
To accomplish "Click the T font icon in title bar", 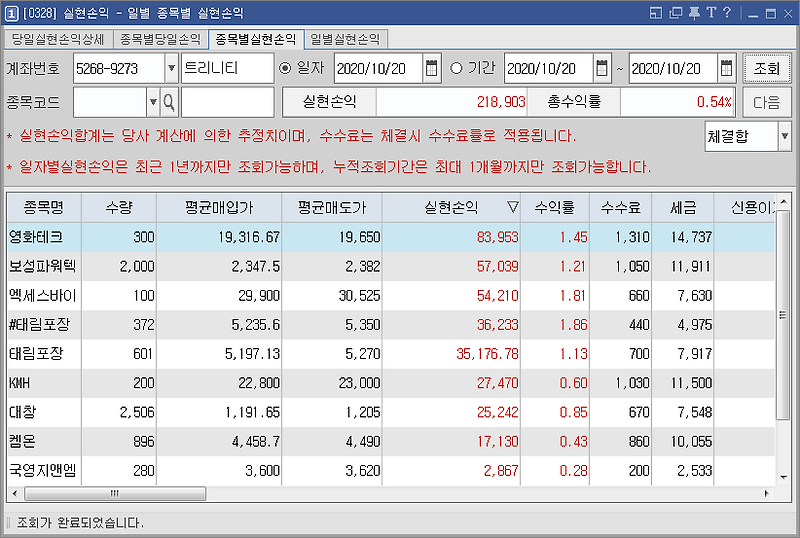I will tap(711, 13).
